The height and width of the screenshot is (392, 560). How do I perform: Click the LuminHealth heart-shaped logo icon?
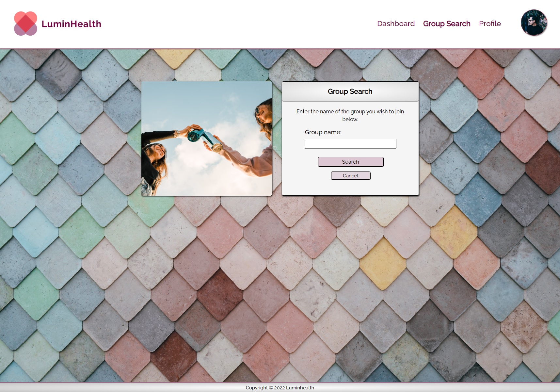pos(25,24)
